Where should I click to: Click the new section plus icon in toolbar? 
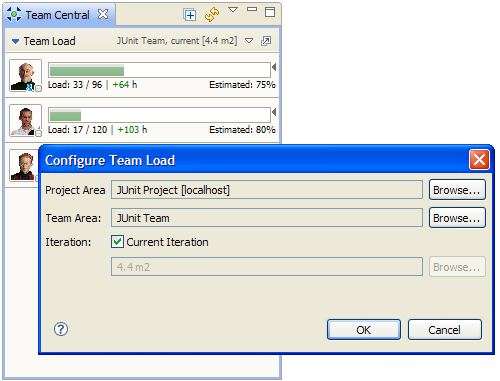(x=190, y=15)
